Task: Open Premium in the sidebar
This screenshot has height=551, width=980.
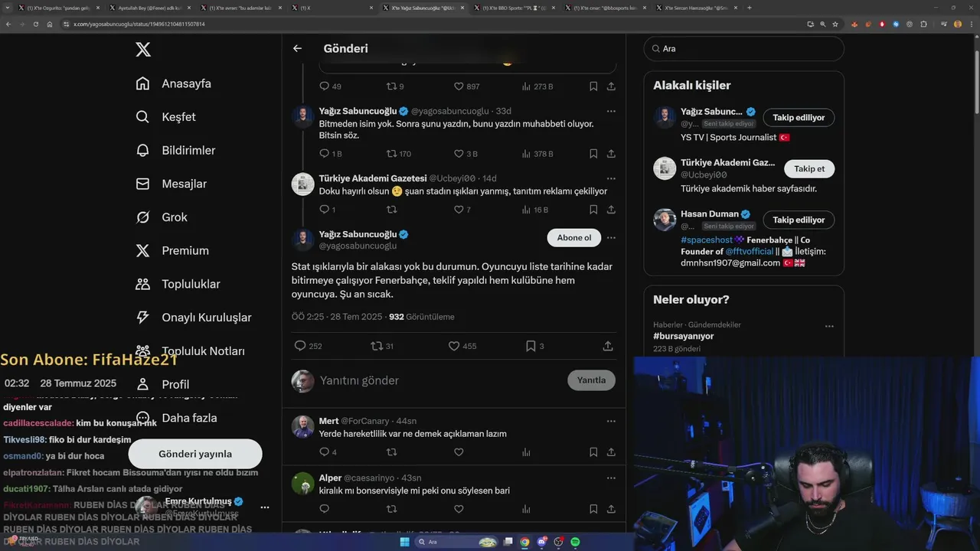Action: (172, 251)
